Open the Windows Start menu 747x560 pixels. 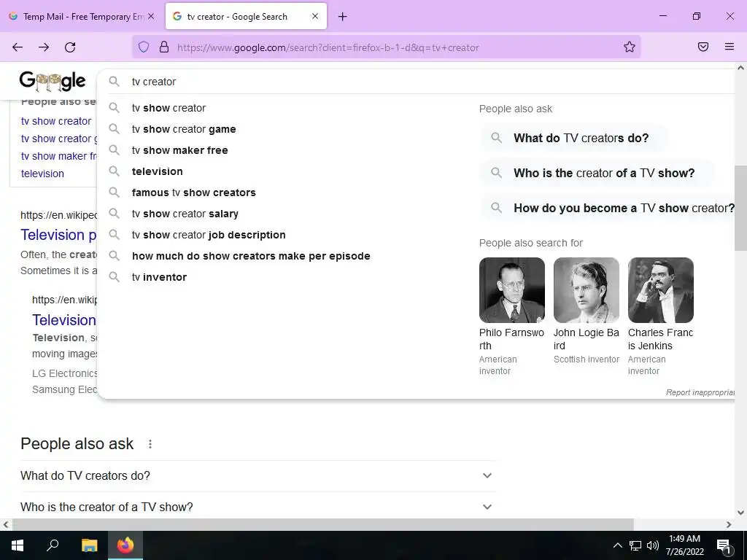[x=18, y=545]
